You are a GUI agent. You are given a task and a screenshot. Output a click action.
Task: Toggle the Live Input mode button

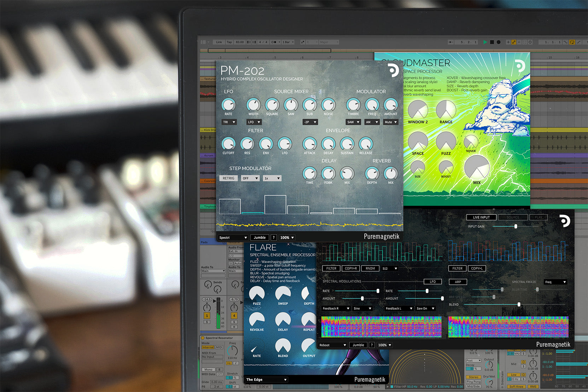click(x=481, y=217)
